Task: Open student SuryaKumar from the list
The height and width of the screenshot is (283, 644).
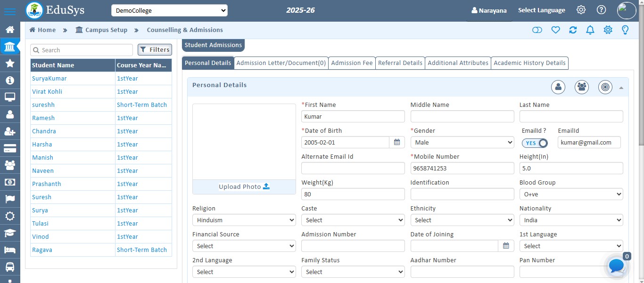Action: tap(49, 78)
